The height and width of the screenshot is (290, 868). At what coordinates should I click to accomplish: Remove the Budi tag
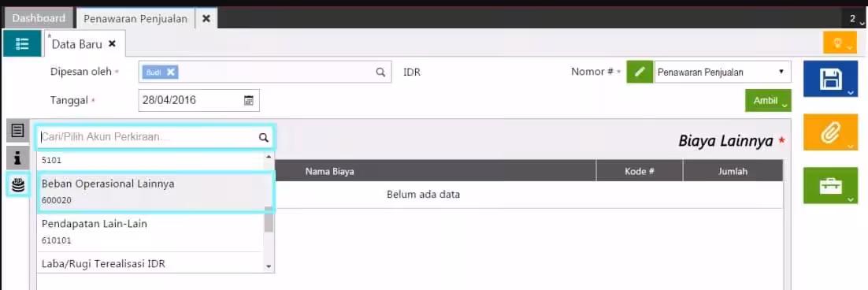coord(170,72)
